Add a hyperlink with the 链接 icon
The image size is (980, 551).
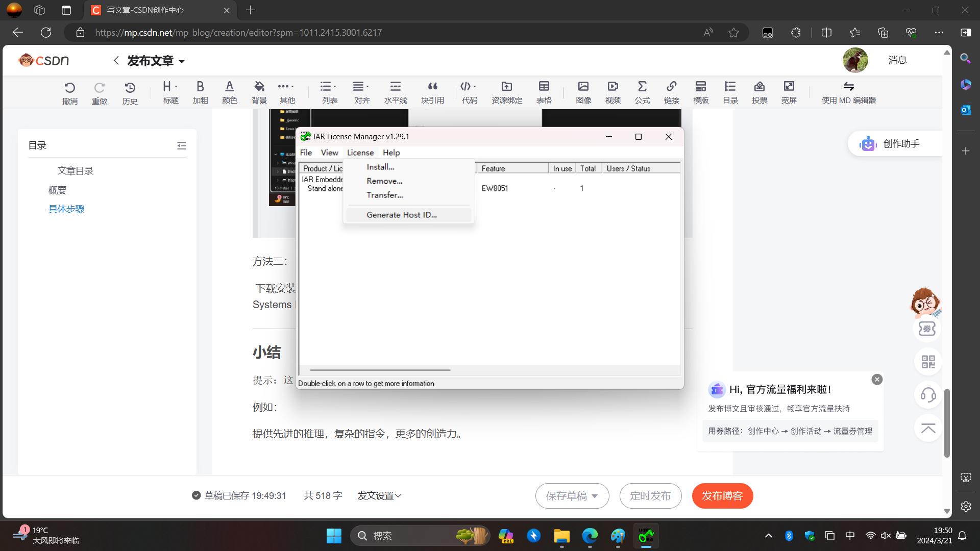(x=672, y=92)
